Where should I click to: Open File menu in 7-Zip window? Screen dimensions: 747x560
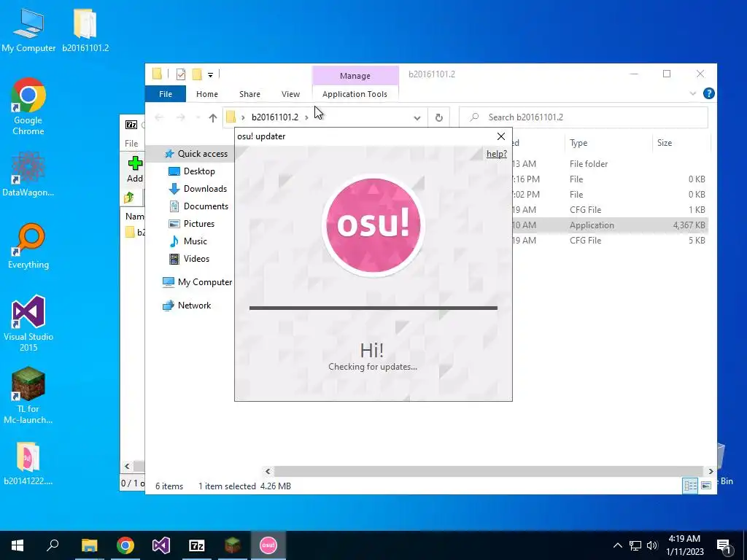tap(131, 144)
